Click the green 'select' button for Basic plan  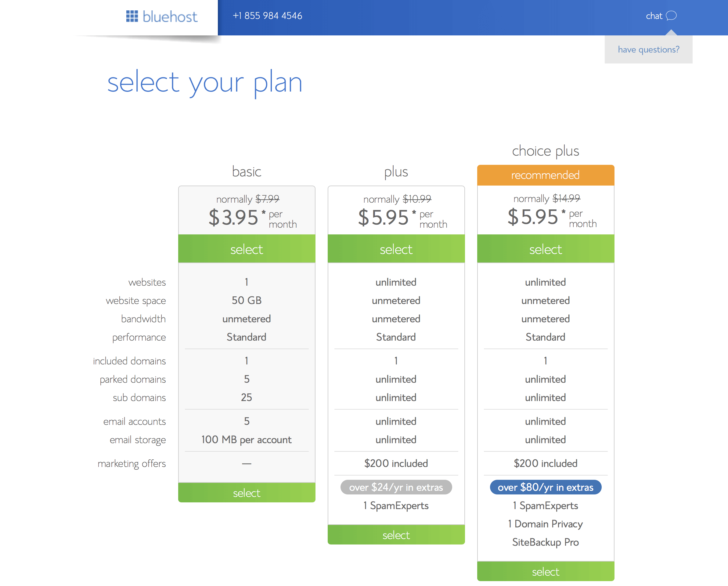pyautogui.click(x=246, y=249)
